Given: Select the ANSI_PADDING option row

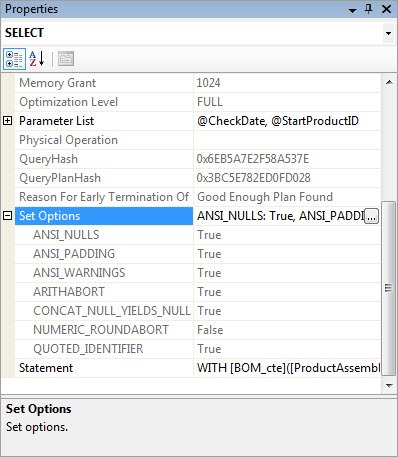Looking at the screenshot, I should pyautogui.click(x=197, y=254).
